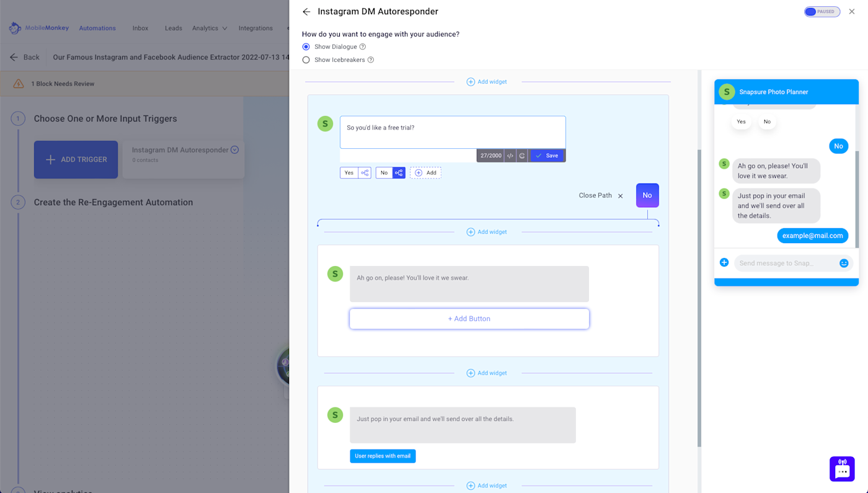Viewport: 868px width, 493px height.
Task: Add widget between the two message blocks
Action: coord(487,373)
